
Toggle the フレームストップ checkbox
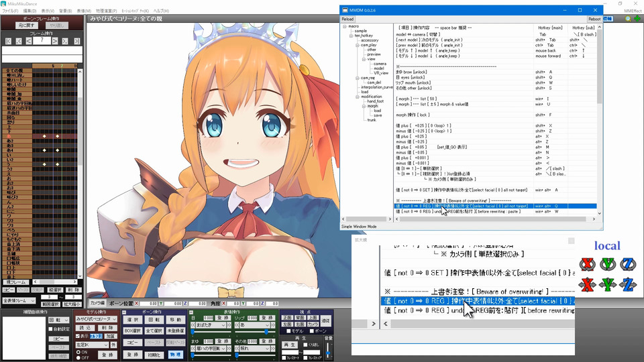(305, 358)
